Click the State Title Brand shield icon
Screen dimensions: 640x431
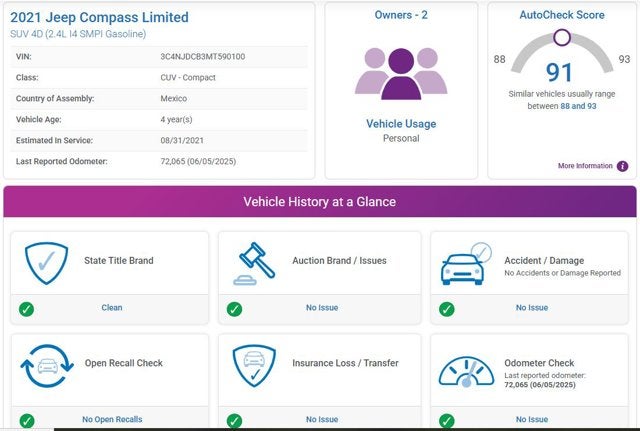[46, 262]
